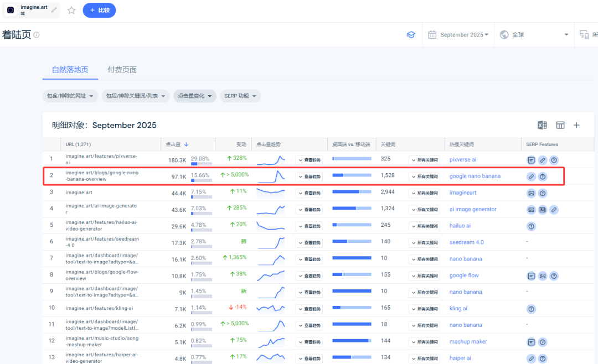The height and width of the screenshot is (364, 598).
Task: Click link SERP icon in haiper ai row
Action: 531,358
